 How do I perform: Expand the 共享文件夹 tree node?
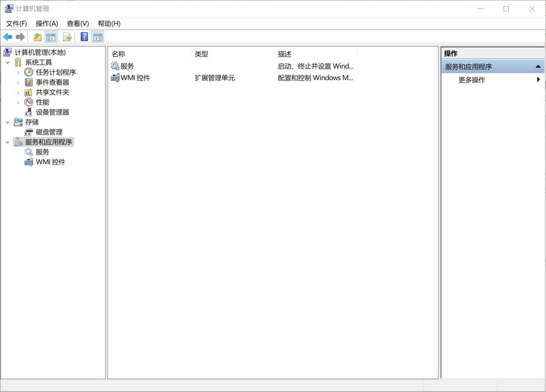pyautogui.click(x=18, y=93)
